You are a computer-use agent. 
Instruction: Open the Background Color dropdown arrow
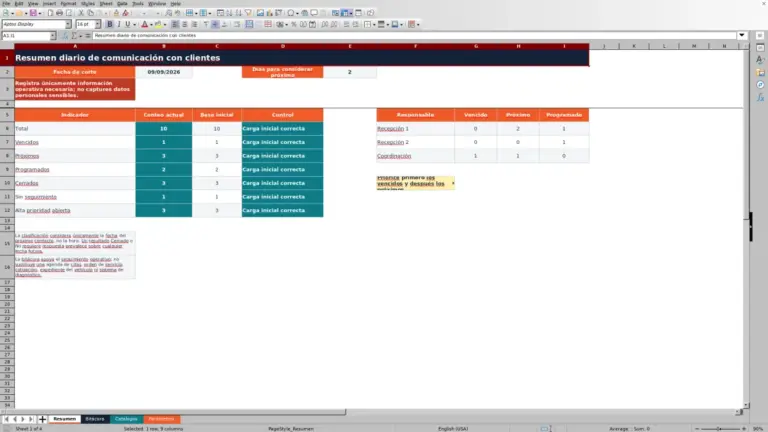(165, 24)
